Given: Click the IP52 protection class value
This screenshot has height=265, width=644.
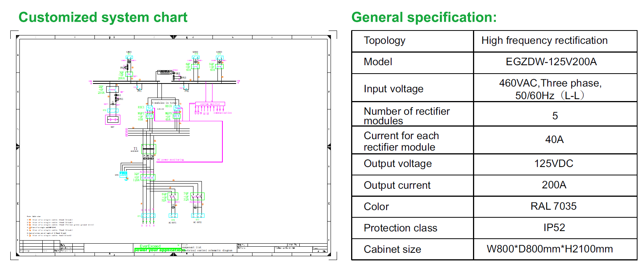Looking at the screenshot, I should [x=554, y=228].
